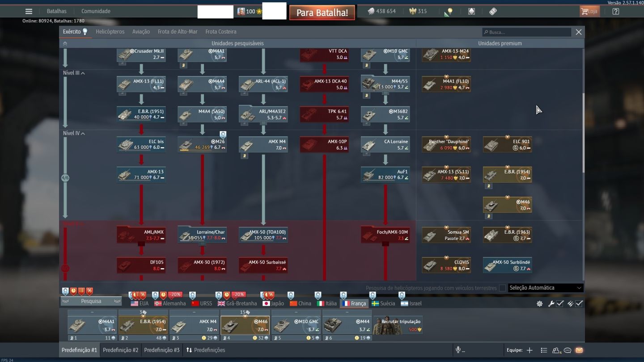Click the research tree vertical scrollbar

coord(583,133)
